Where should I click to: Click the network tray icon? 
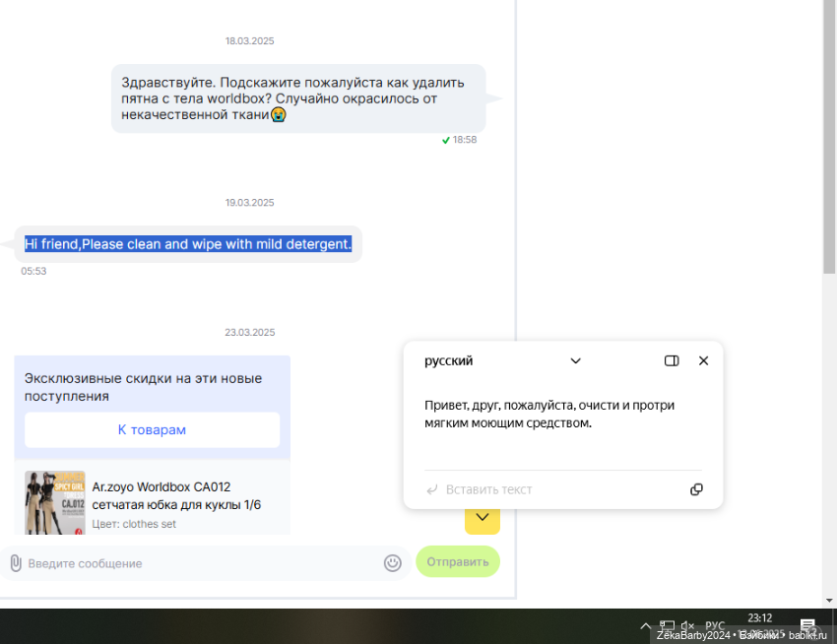tap(667, 625)
